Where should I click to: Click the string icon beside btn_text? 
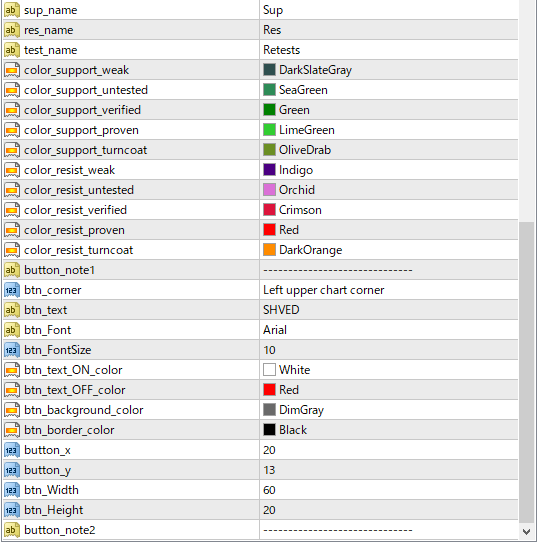tap(11, 310)
